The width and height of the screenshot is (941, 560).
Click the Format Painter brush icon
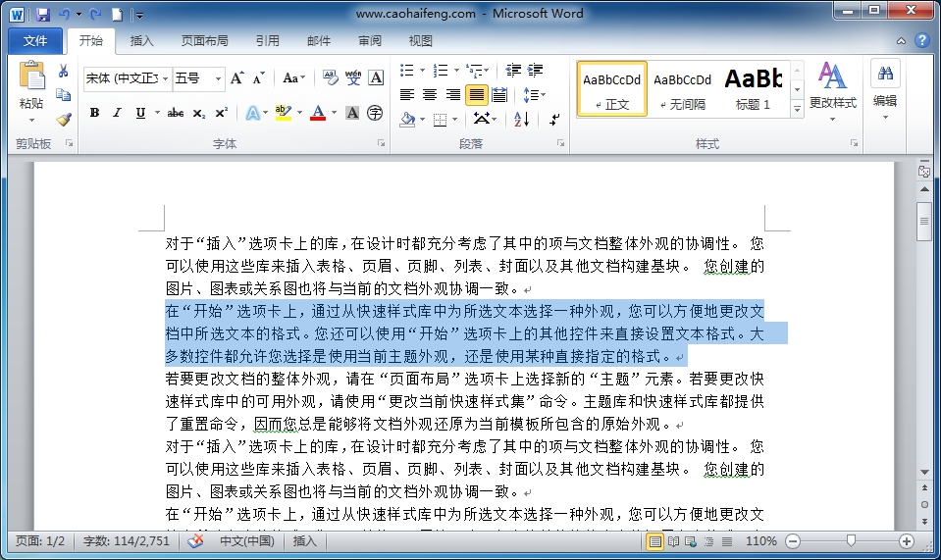point(64,119)
